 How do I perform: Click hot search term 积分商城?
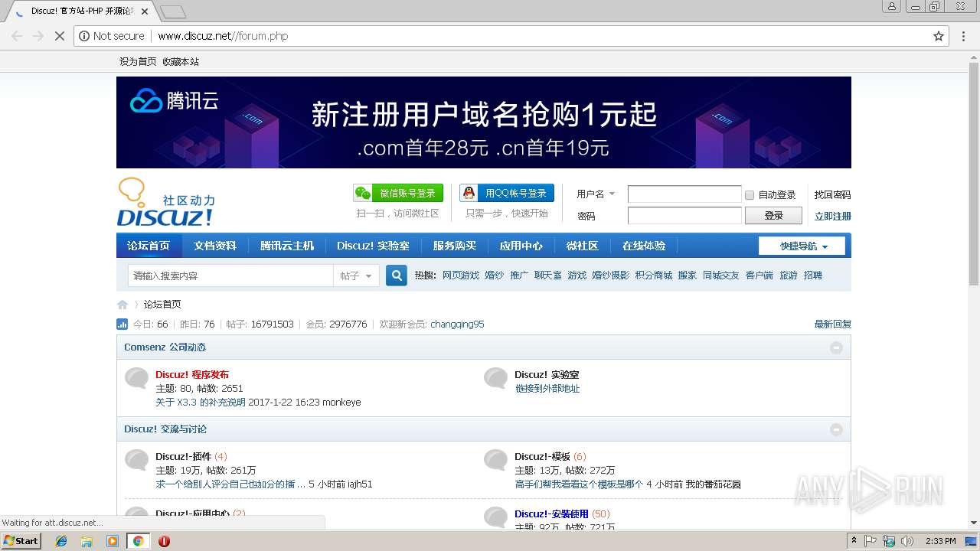click(654, 275)
